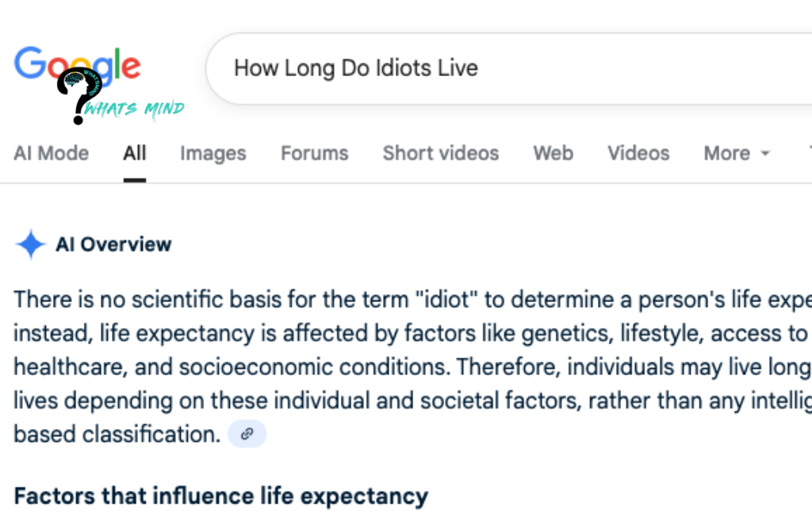
Task: Click the Factors that influence life expectancy heading
Action: click(x=220, y=496)
